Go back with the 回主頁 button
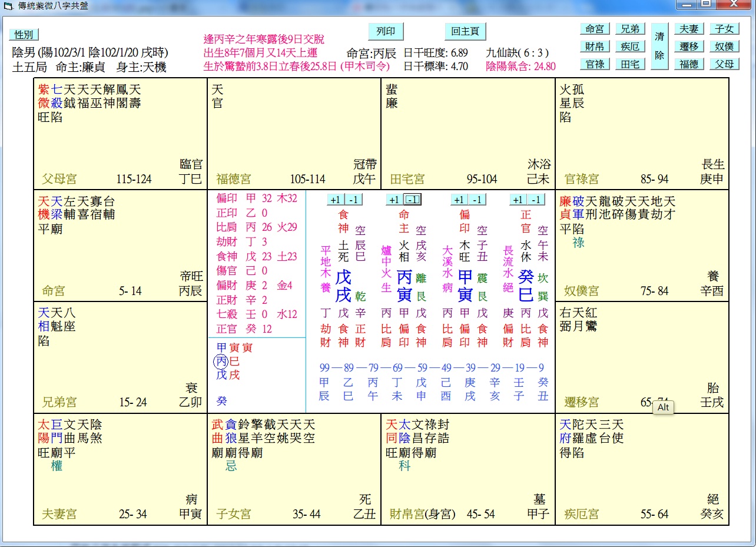 coord(465,31)
